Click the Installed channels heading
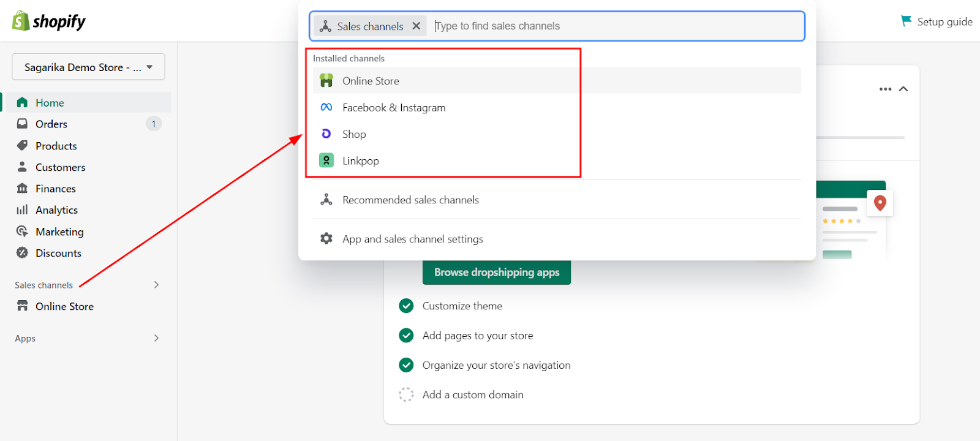This screenshot has height=441, width=980. tap(349, 58)
